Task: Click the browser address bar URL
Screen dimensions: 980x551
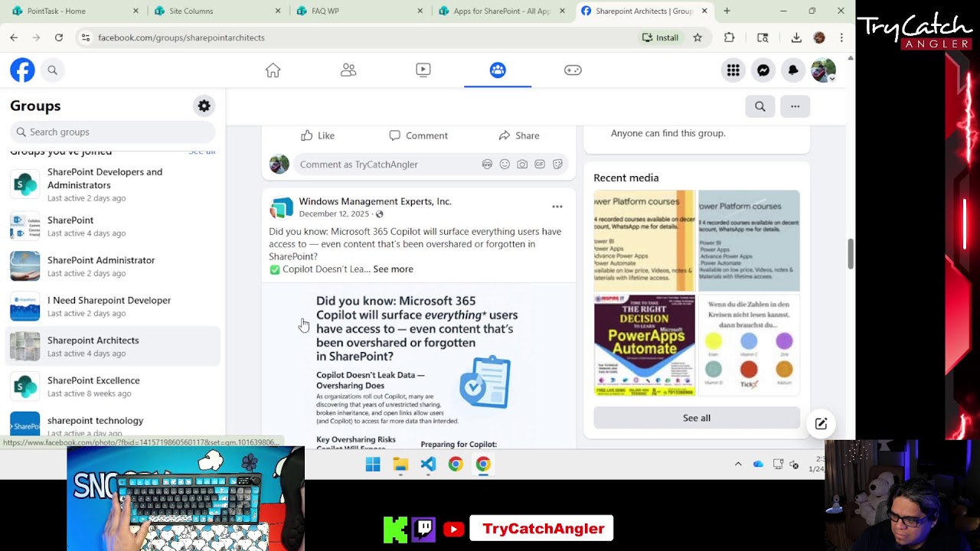Action: [181, 37]
